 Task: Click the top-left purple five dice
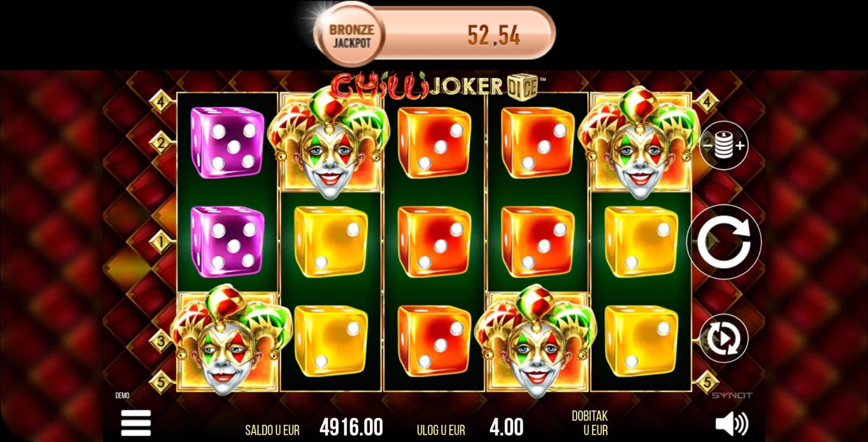pyautogui.click(x=227, y=142)
